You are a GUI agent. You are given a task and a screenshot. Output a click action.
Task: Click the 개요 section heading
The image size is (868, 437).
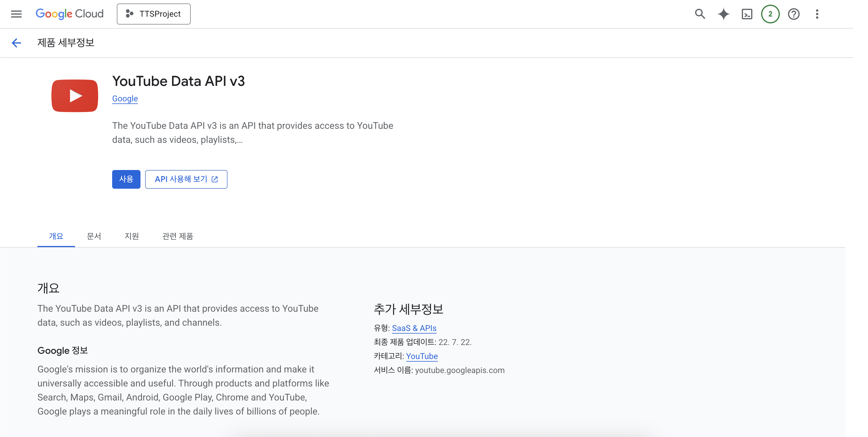click(48, 288)
